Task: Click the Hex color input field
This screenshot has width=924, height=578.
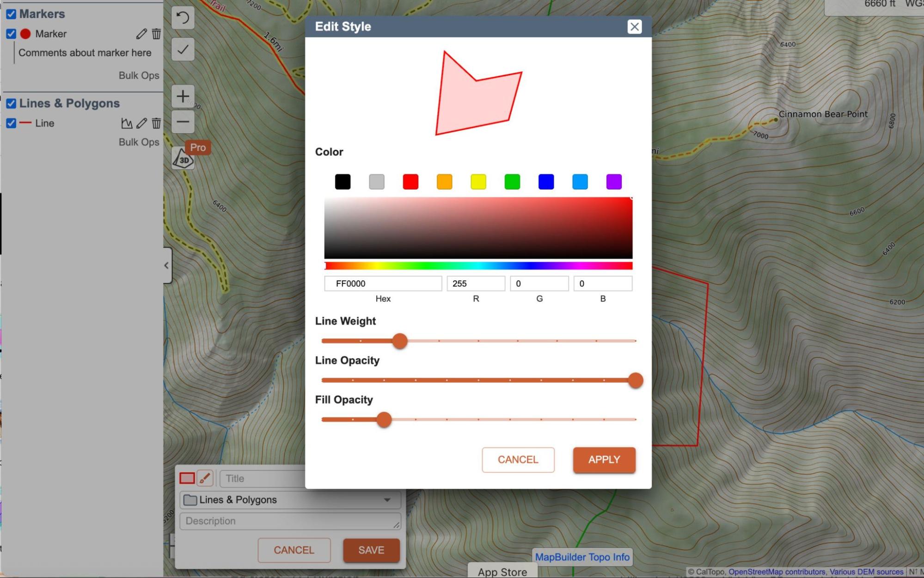Action: 383,283
